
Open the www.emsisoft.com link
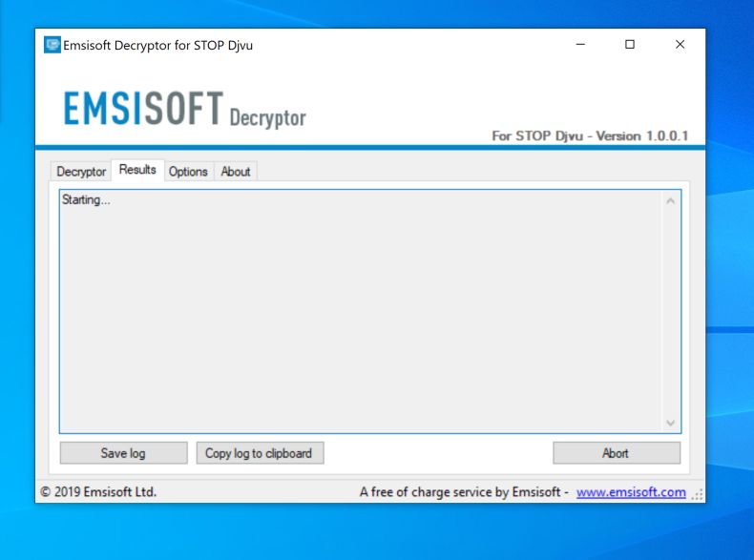coord(631,492)
